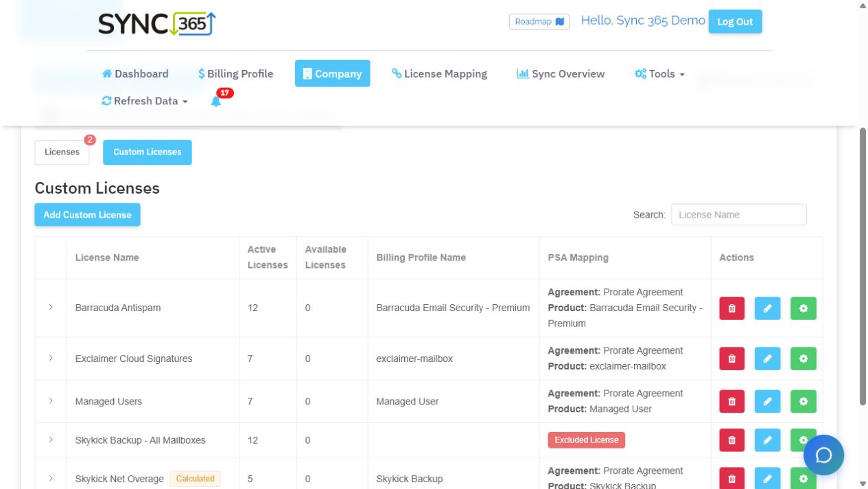The width and height of the screenshot is (868, 489).
Task: Edit the Managed Users license
Action: (767, 401)
